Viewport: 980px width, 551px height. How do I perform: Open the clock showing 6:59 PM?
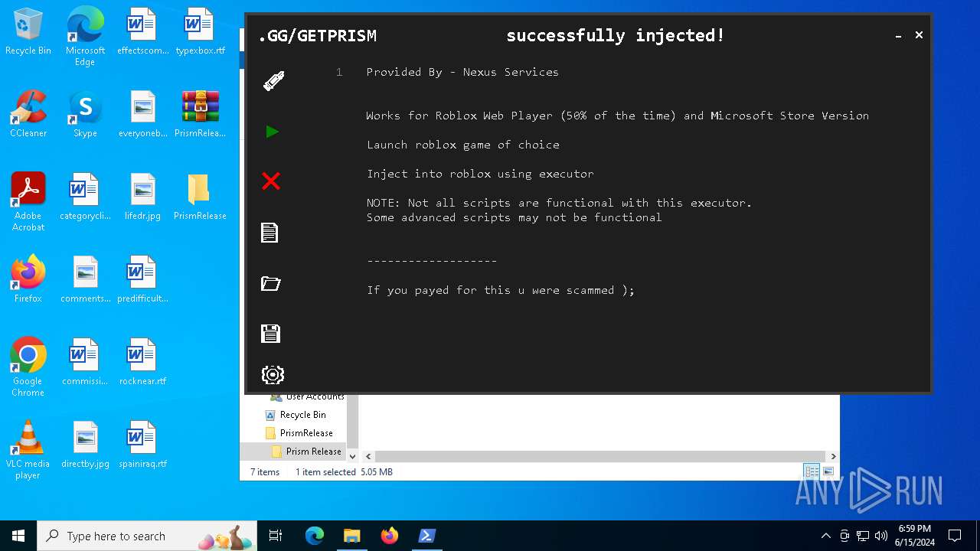coord(914,535)
